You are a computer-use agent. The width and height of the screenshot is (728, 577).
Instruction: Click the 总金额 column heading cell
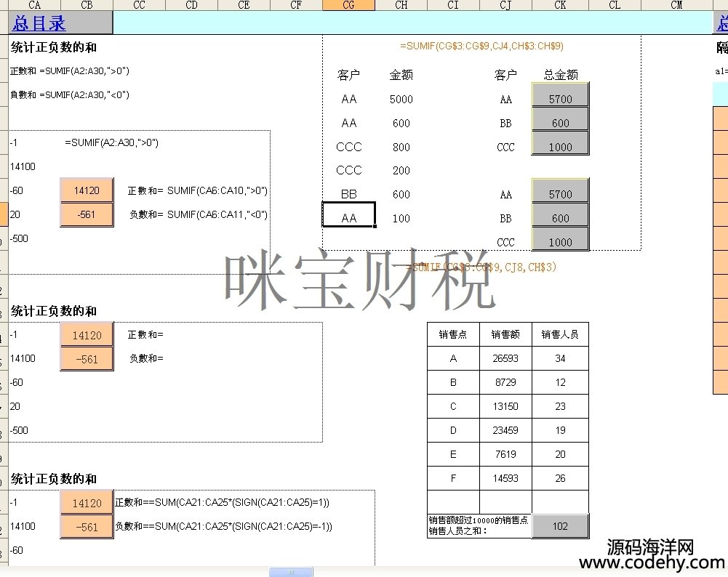point(560,75)
